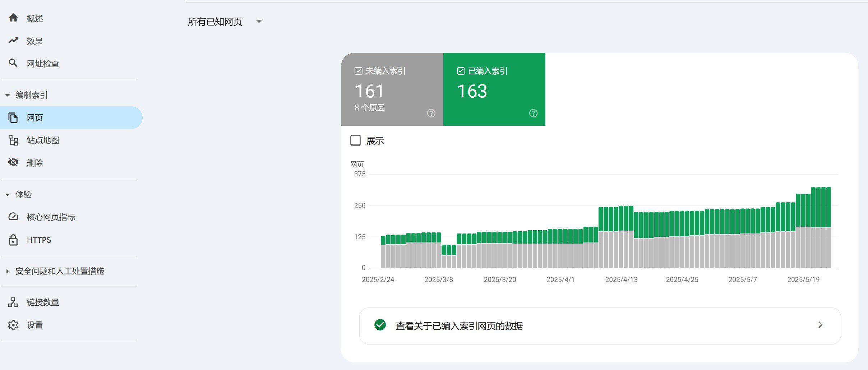Click the HTTPS lock icon
The height and width of the screenshot is (370, 868).
13,240
